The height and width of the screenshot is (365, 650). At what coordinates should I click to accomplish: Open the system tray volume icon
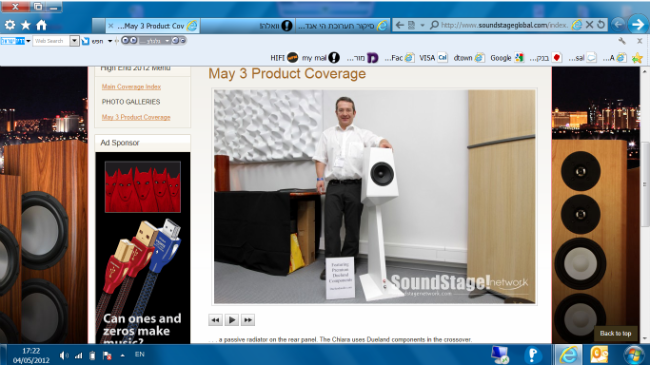63,355
